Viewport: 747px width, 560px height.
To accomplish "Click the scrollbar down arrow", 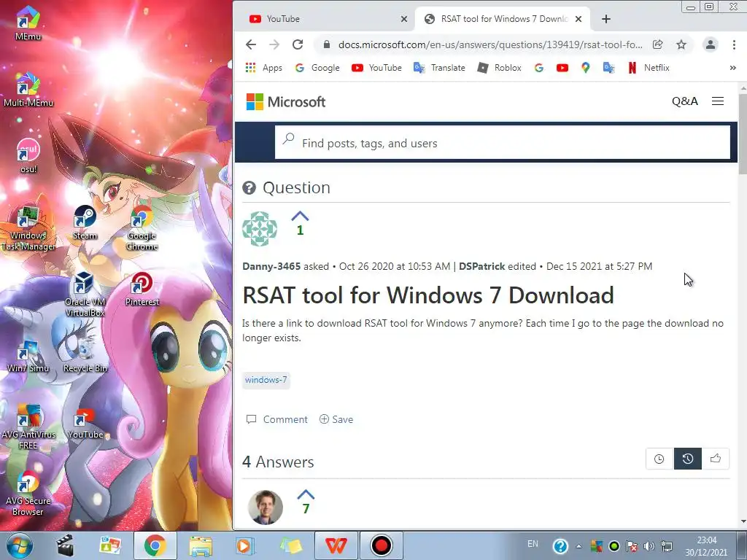I will click(743, 521).
